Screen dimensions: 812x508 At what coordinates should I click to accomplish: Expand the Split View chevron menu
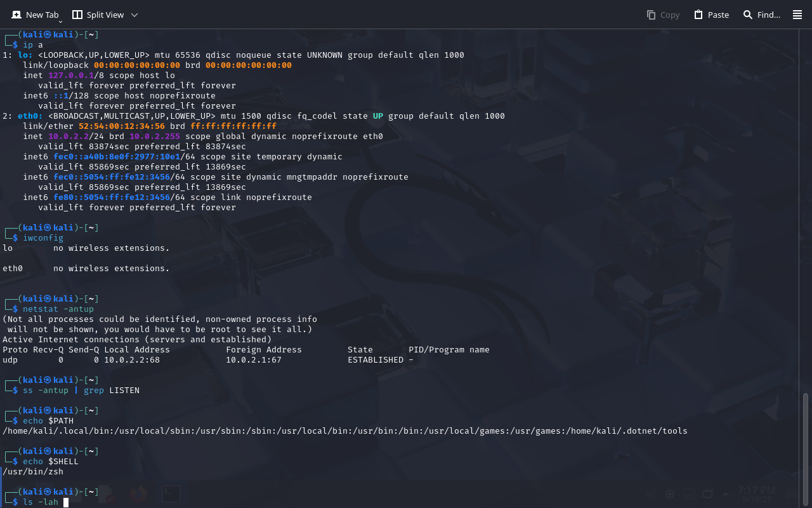(x=134, y=15)
